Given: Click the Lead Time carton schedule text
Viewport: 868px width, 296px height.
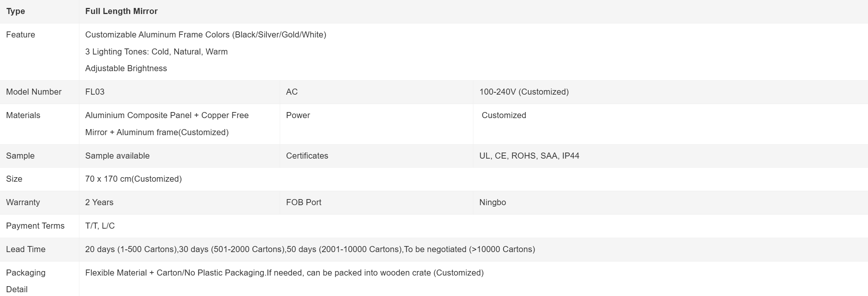Looking at the screenshot, I should click(x=310, y=249).
